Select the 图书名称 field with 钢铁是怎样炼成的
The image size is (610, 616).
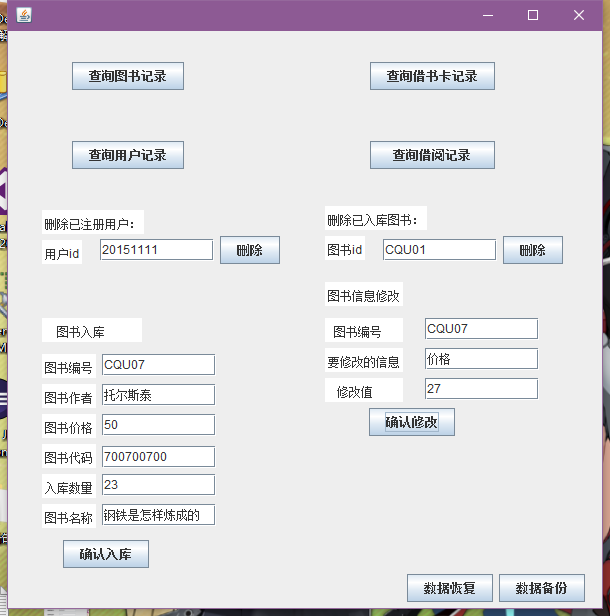(x=158, y=515)
